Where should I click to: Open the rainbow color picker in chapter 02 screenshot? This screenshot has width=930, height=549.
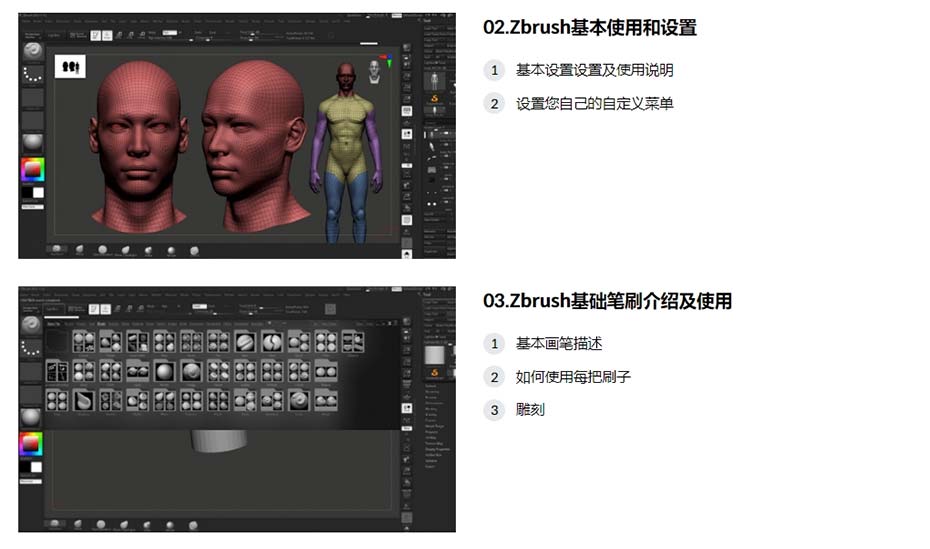point(33,170)
